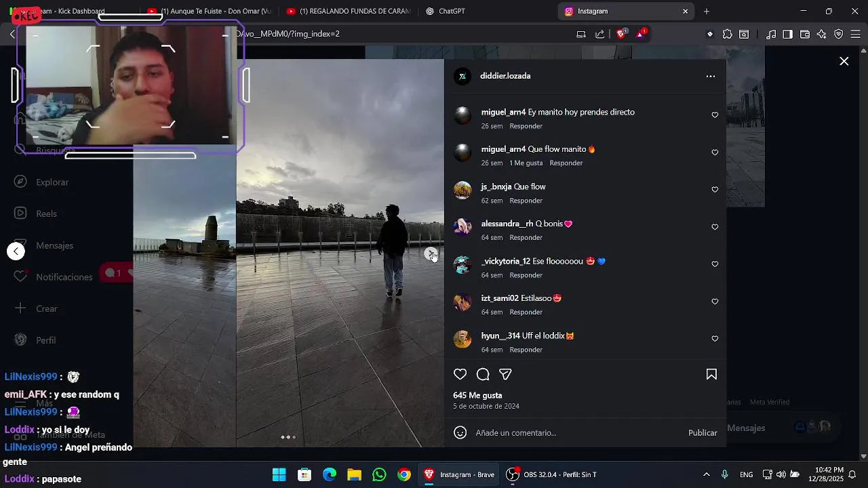Open the emoji picker in the comment box
This screenshot has height=488, width=868.
(460, 432)
